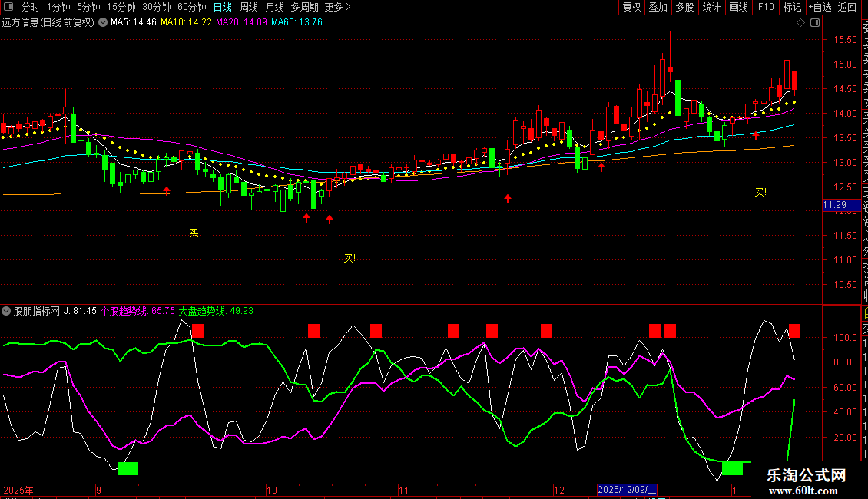The height and width of the screenshot is (499, 868).
Task: Click the MA20: 14.09 label
Action: pyautogui.click(x=241, y=22)
